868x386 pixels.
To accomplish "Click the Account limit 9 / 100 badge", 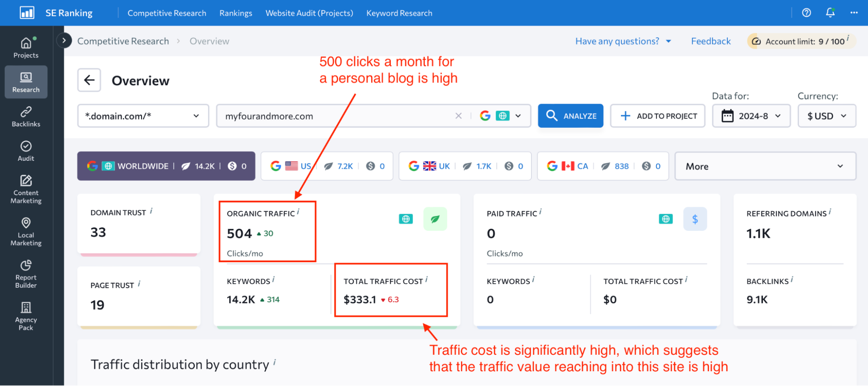I will [x=802, y=41].
